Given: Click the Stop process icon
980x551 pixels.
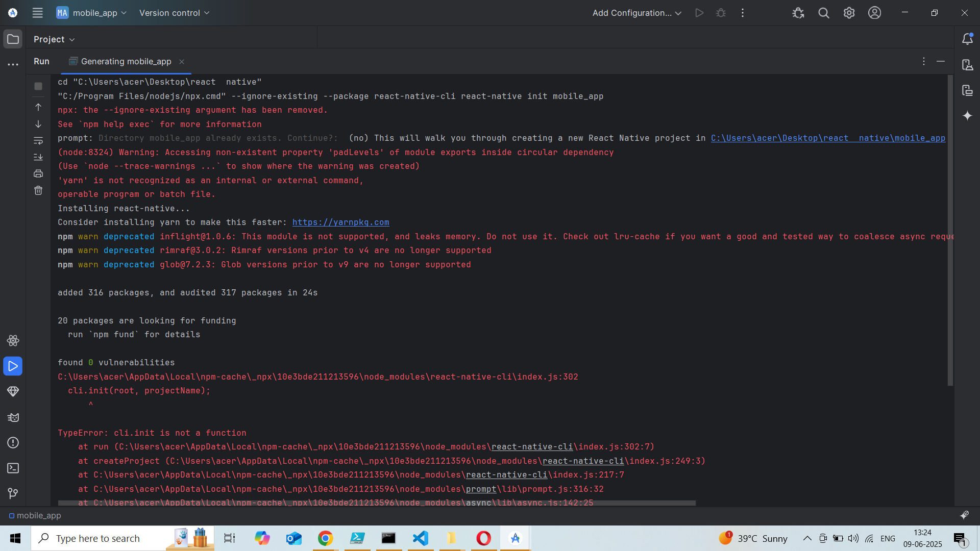Looking at the screenshot, I should pyautogui.click(x=38, y=86).
